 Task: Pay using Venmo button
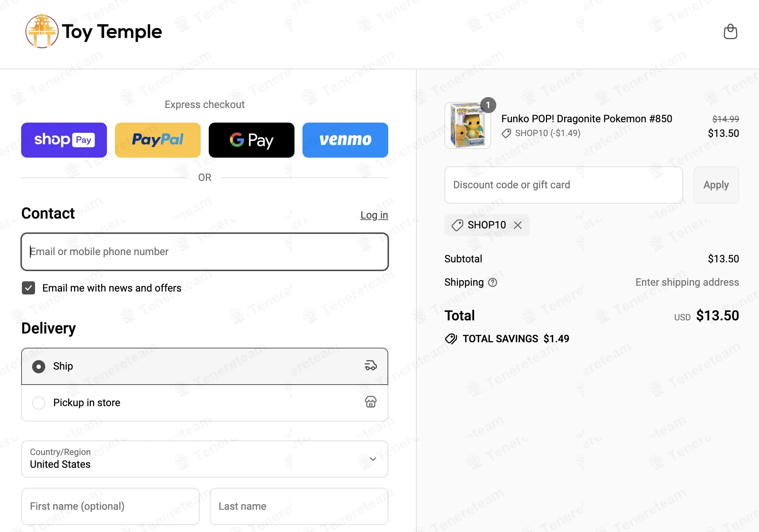[x=345, y=140]
